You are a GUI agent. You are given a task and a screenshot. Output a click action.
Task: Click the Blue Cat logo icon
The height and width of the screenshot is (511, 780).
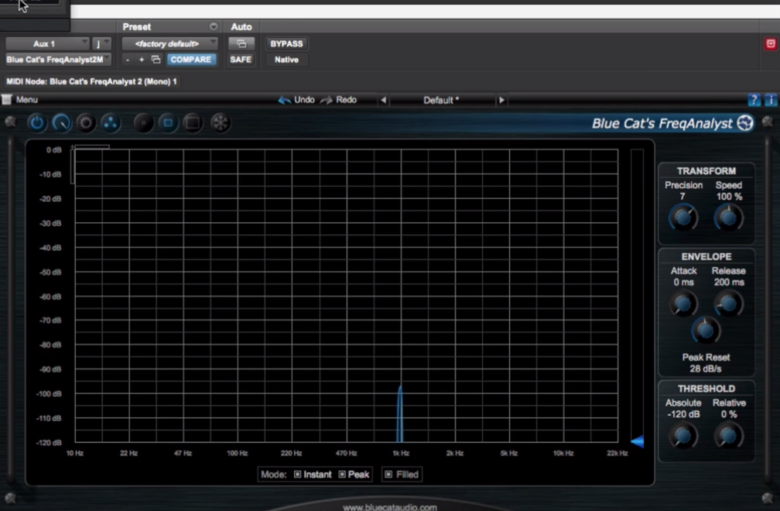(745, 123)
